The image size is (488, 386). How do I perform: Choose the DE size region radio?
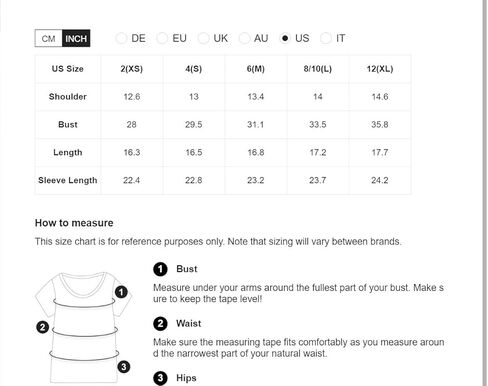(121, 38)
